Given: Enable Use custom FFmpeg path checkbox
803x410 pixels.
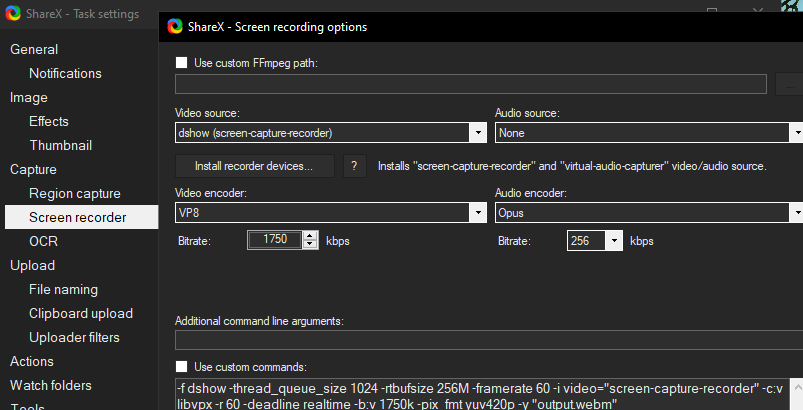Looking at the screenshot, I should tap(181, 63).
